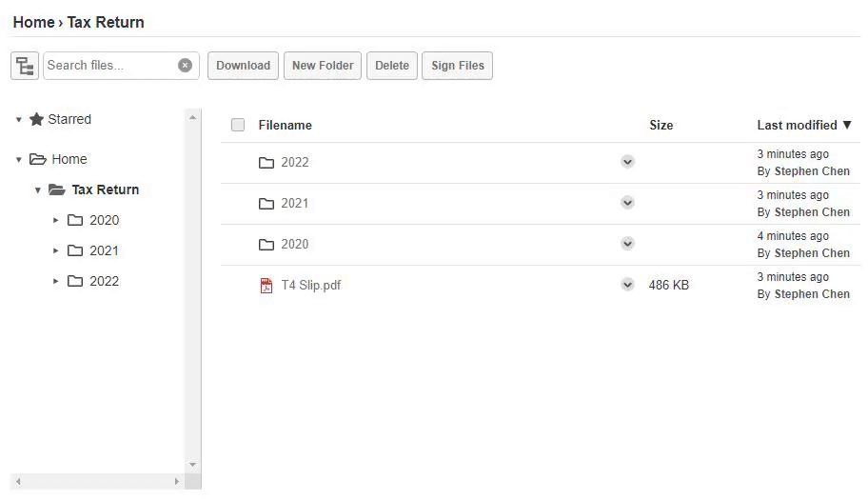Screen dimensions: 868x499
Task: Toggle the folder tree view icon
Action: coord(25,66)
